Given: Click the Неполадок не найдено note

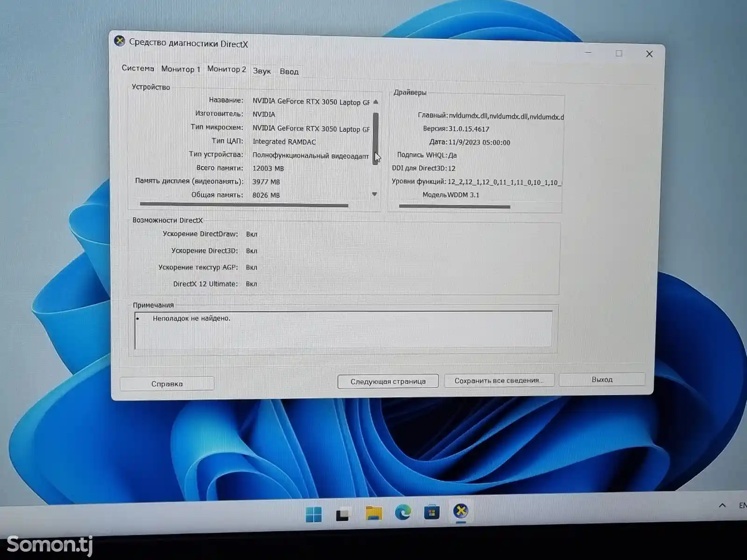Looking at the screenshot, I should point(191,318).
